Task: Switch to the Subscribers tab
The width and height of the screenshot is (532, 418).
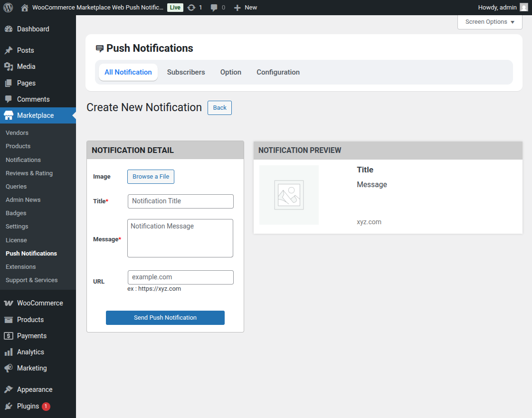Action: (186, 72)
